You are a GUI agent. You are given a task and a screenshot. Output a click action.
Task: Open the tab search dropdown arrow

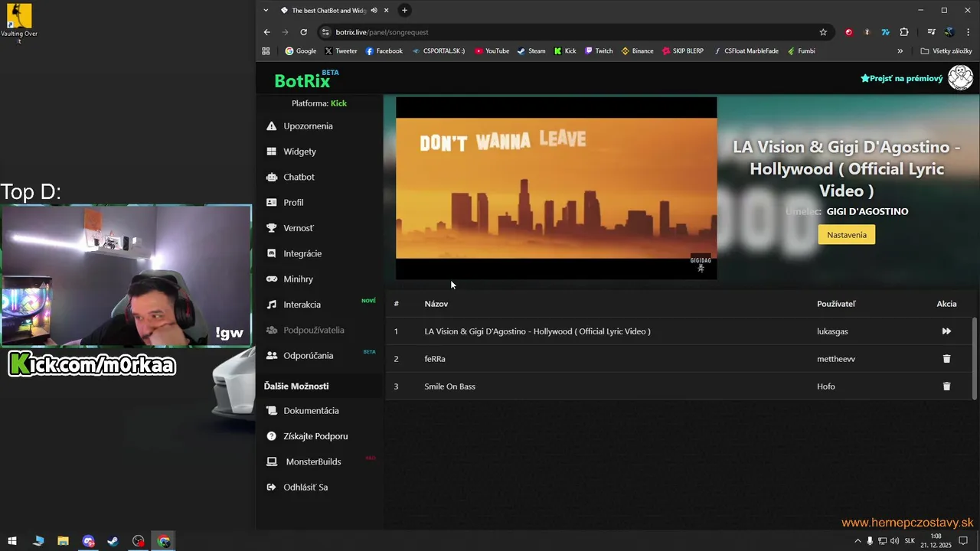tap(266, 10)
